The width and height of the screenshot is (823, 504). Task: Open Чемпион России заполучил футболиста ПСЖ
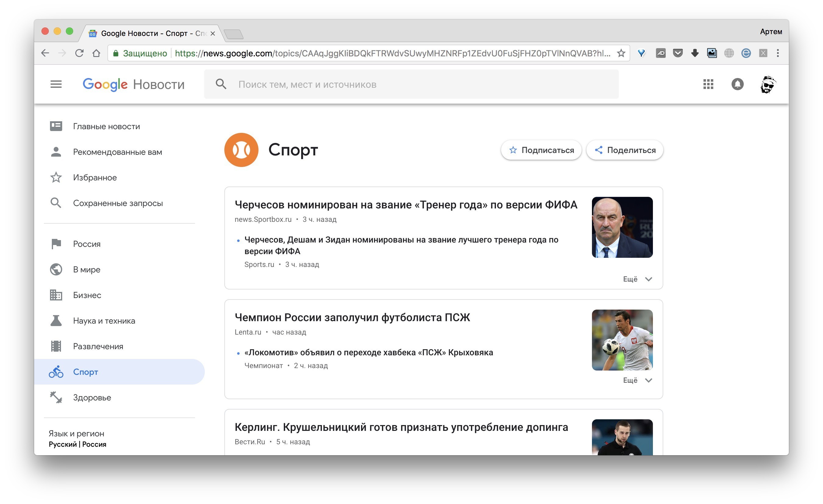(352, 317)
